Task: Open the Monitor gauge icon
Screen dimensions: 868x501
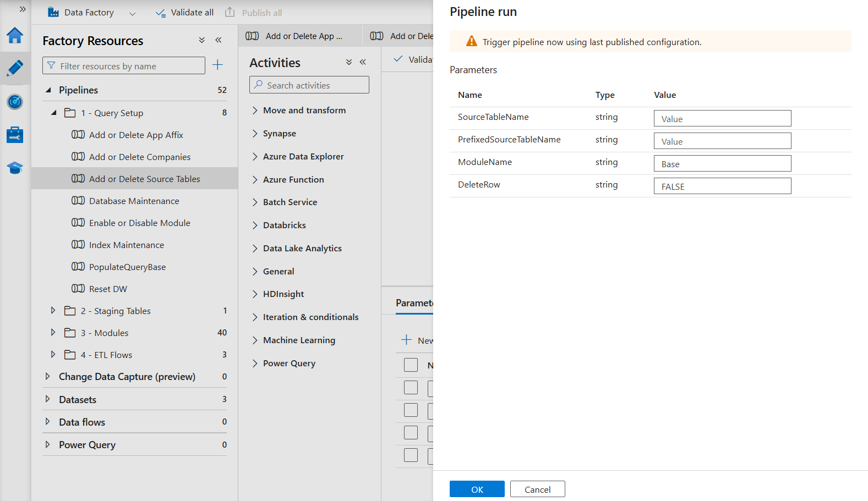Action: coord(15,102)
